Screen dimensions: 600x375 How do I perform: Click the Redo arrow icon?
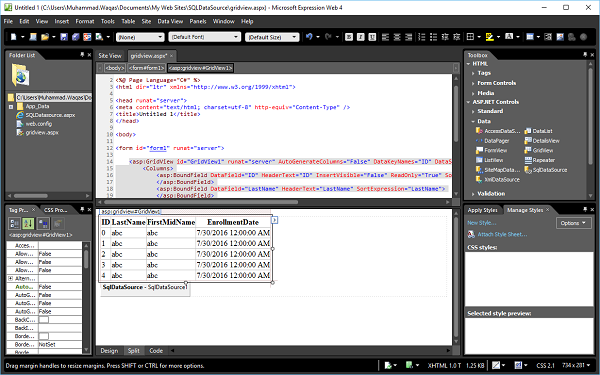328,37
